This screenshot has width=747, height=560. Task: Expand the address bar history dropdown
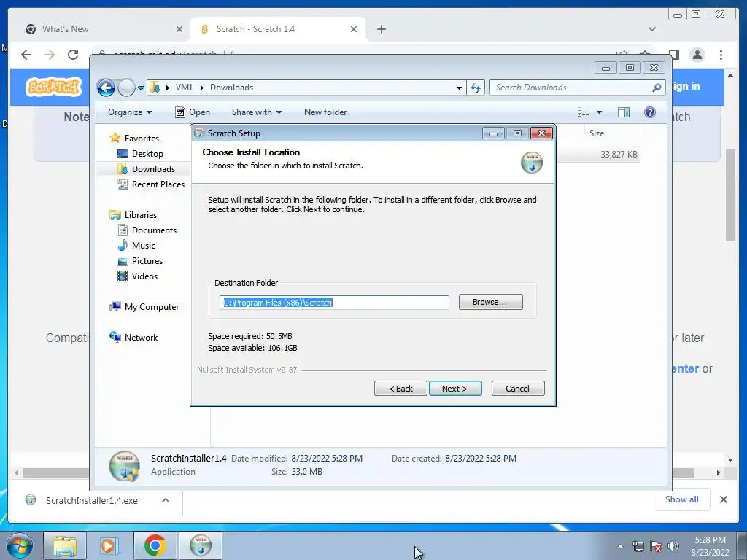click(x=459, y=87)
